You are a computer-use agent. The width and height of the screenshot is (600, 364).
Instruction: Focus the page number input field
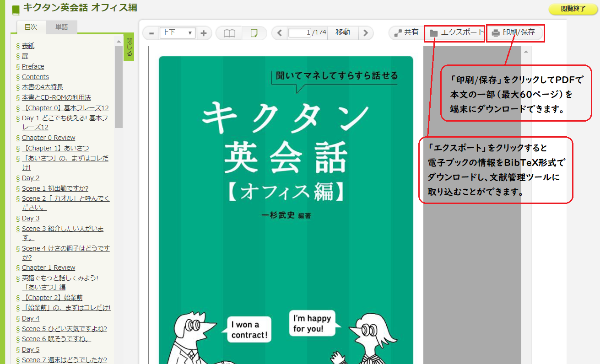coord(300,33)
